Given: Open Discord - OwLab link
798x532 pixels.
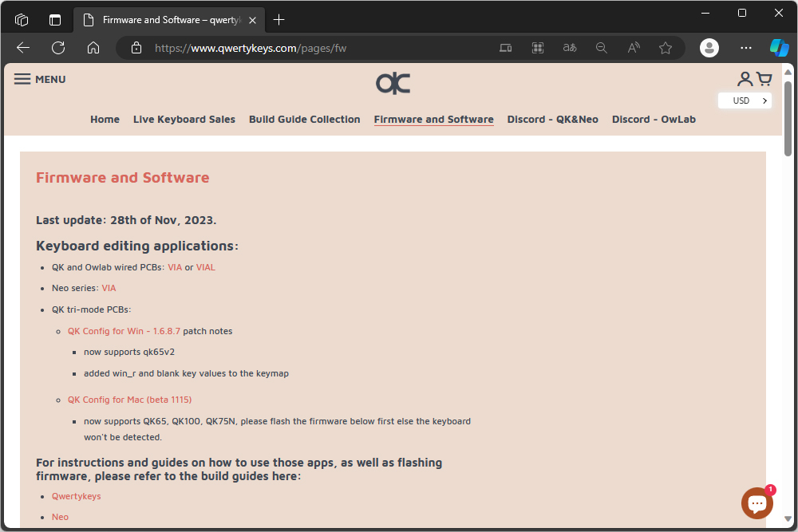Looking at the screenshot, I should coord(654,120).
